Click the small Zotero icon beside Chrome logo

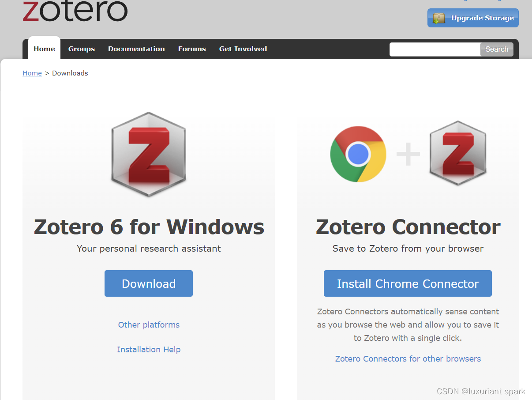(458, 153)
